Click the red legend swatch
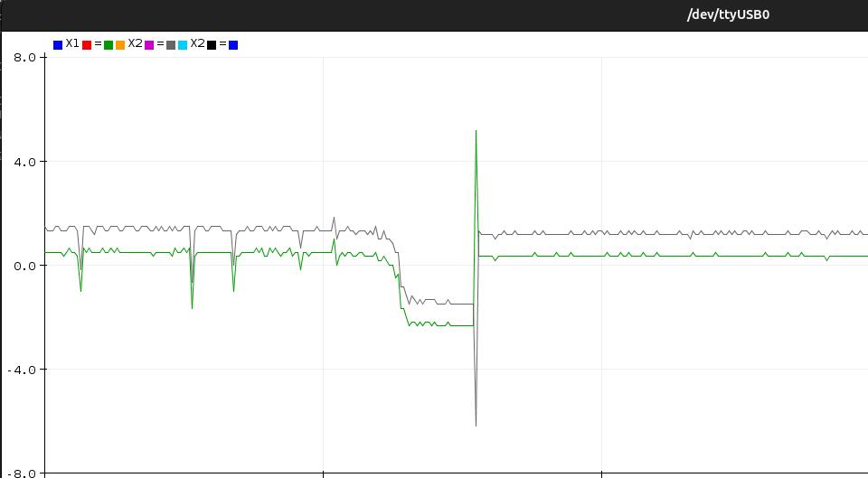Viewport: 868px width, 478px height. [87, 45]
